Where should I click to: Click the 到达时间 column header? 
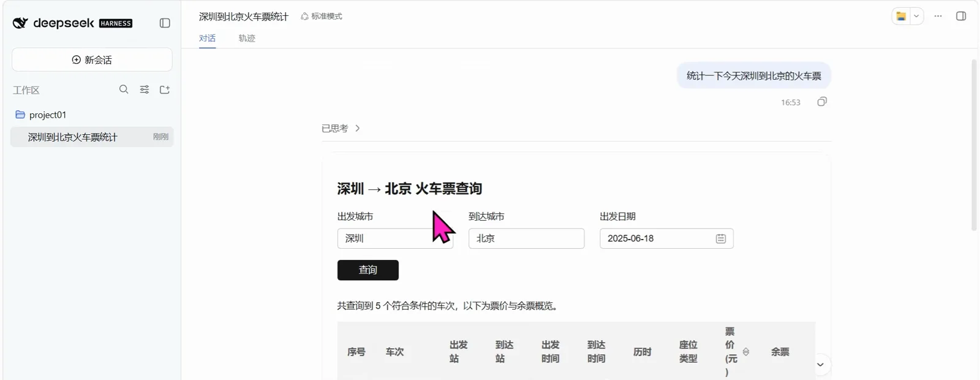click(596, 352)
